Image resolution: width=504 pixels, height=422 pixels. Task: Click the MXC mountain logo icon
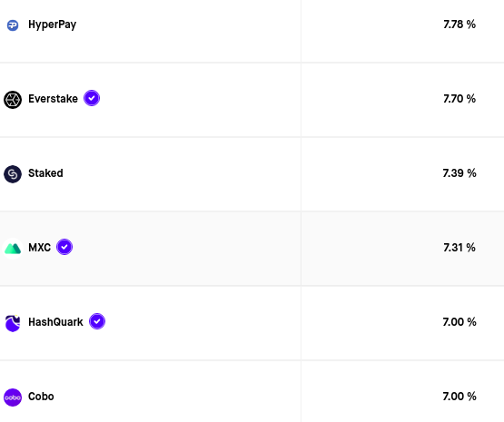coord(13,249)
